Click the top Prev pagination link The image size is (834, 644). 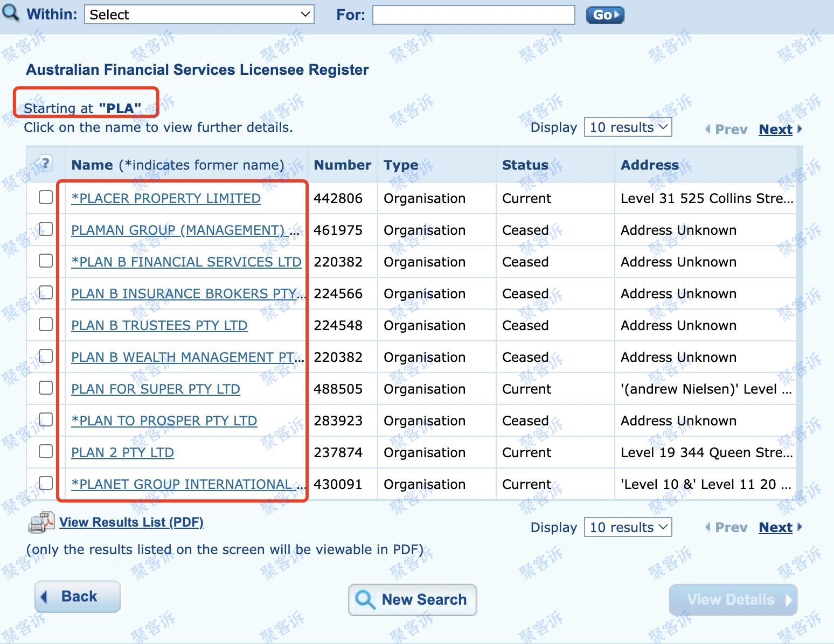(x=731, y=129)
